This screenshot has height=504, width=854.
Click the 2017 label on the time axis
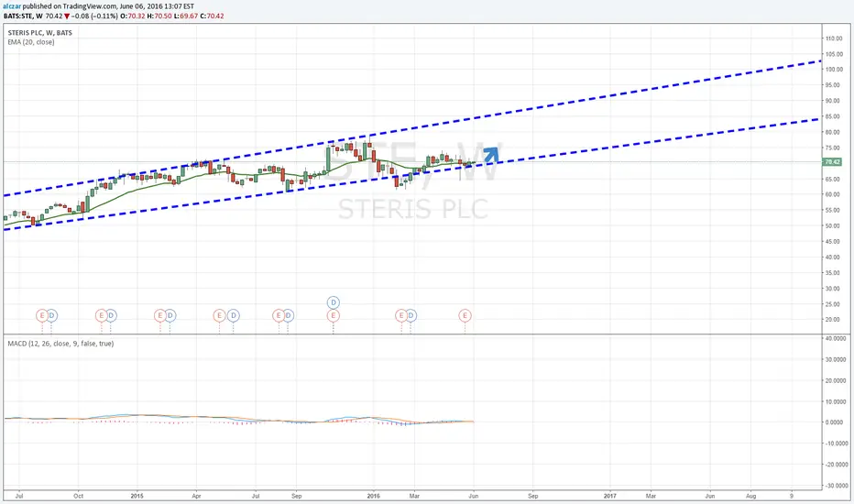(x=610, y=496)
